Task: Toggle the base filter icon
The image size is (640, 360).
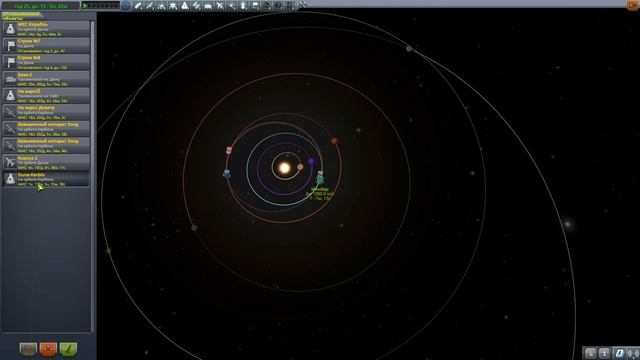Action: pyautogui.click(x=208, y=6)
